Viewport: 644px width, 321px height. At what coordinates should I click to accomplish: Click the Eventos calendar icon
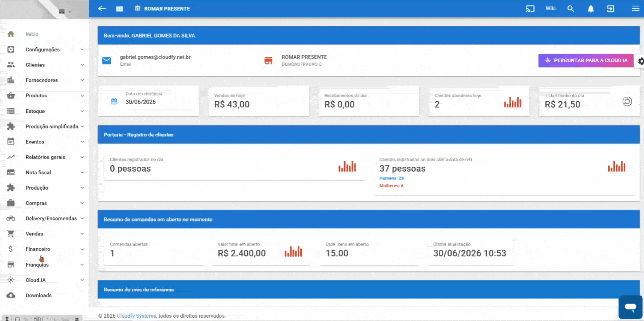[x=11, y=142]
